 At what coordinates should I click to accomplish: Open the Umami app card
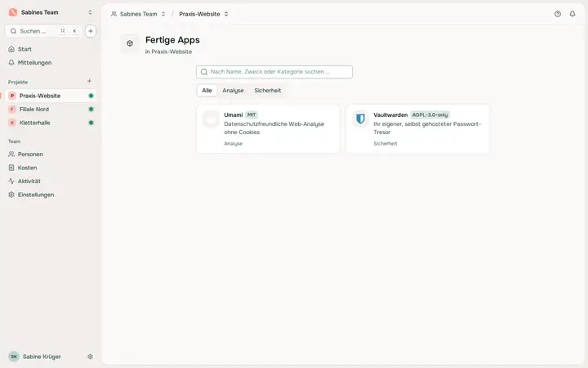(268, 129)
